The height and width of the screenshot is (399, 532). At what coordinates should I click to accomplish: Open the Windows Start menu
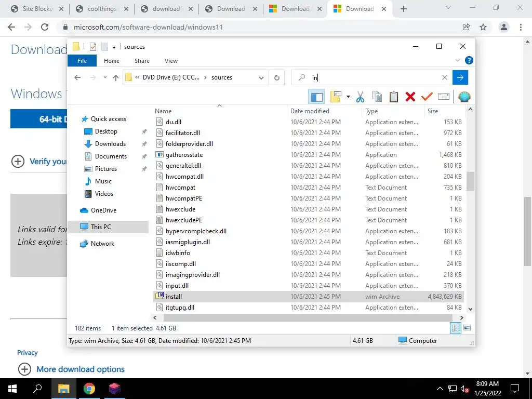click(x=12, y=389)
